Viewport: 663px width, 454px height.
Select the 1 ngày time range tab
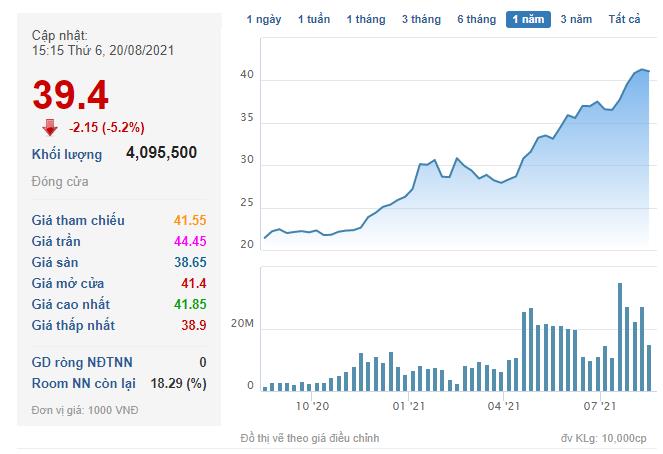click(x=264, y=19)
